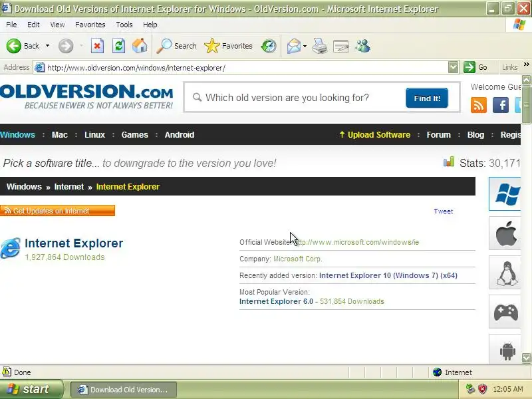Open the Help menu
Image resolution: width=532 pixels, height=399 pixels.
[150, 25]
